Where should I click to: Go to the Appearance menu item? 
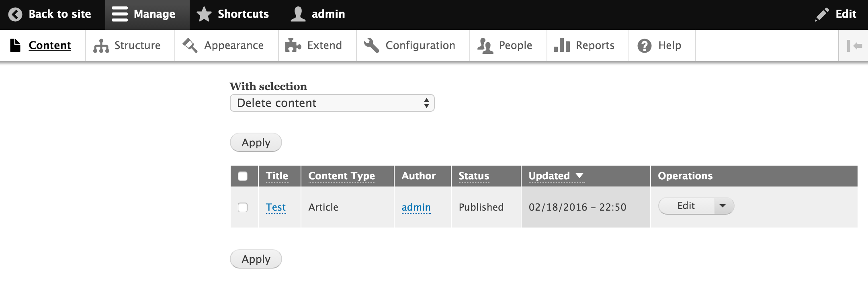coord(233,45)
